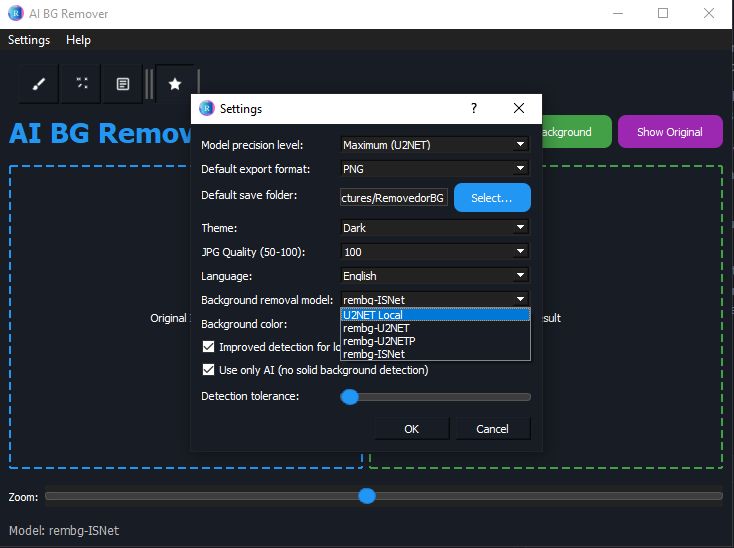
Task: Close the Settings dialog with X
Action: coord(519,108)
